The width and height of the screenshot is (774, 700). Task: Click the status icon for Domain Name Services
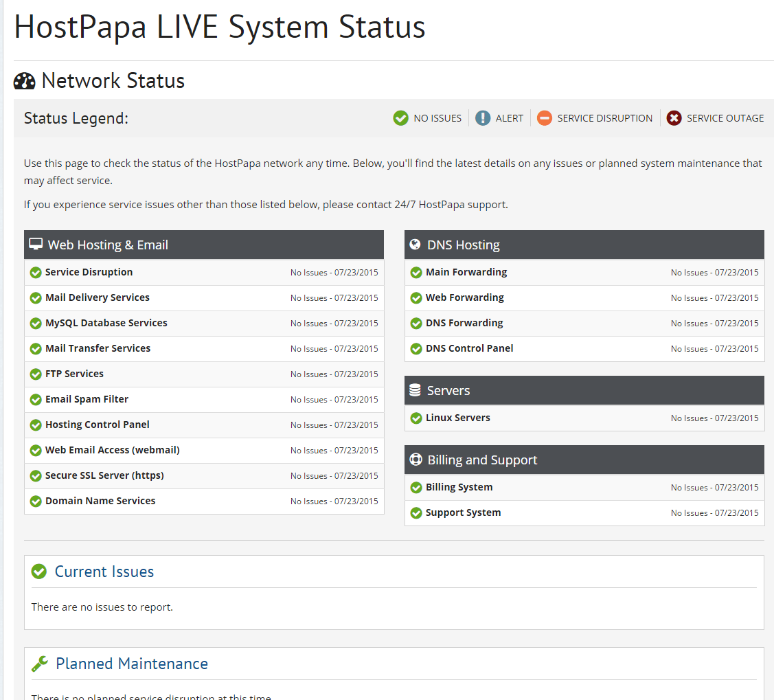click(x=36, y=501)
